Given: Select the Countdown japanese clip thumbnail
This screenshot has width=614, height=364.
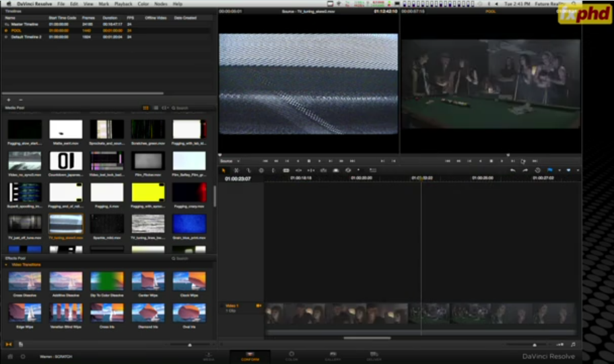Looking at the screenshot, I should tap(66, 161).
